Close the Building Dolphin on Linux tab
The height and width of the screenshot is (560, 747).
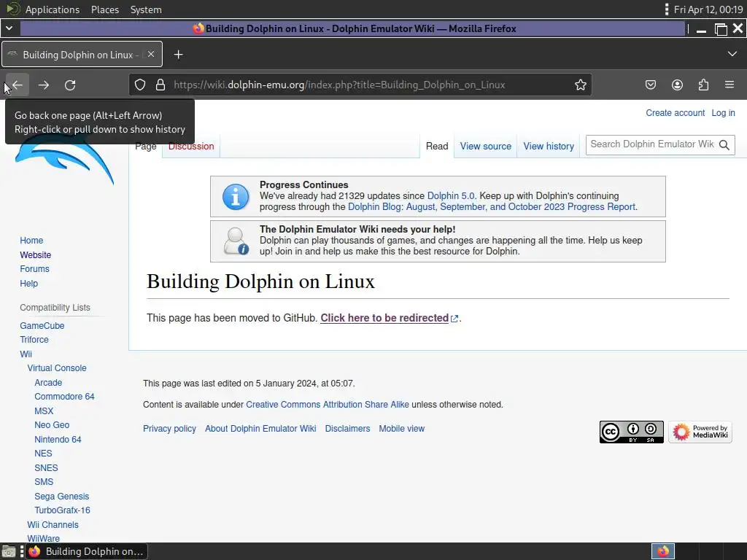(151, 54)
